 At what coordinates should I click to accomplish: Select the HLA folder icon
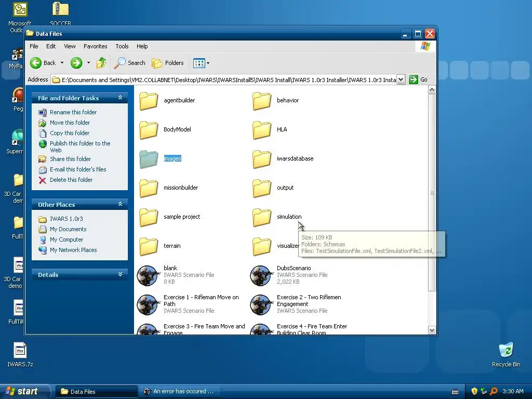tap(262, 130)
